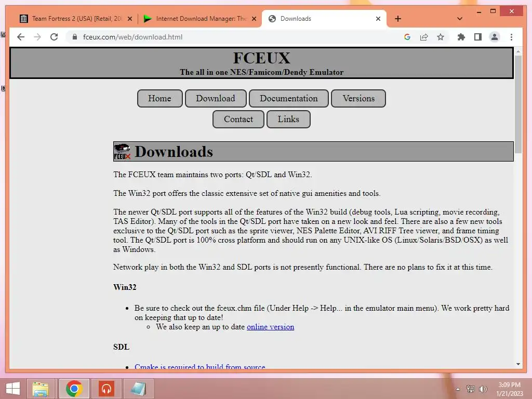Close the Internet Download Manager tab
The width and height of the screenshot is (532, 399).
pyautogui.click(x=254, y=19)
